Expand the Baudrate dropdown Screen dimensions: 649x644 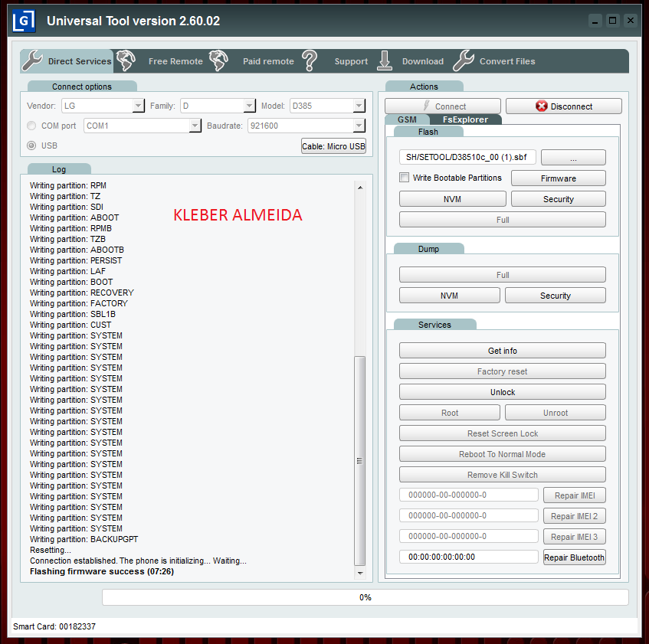359,126
